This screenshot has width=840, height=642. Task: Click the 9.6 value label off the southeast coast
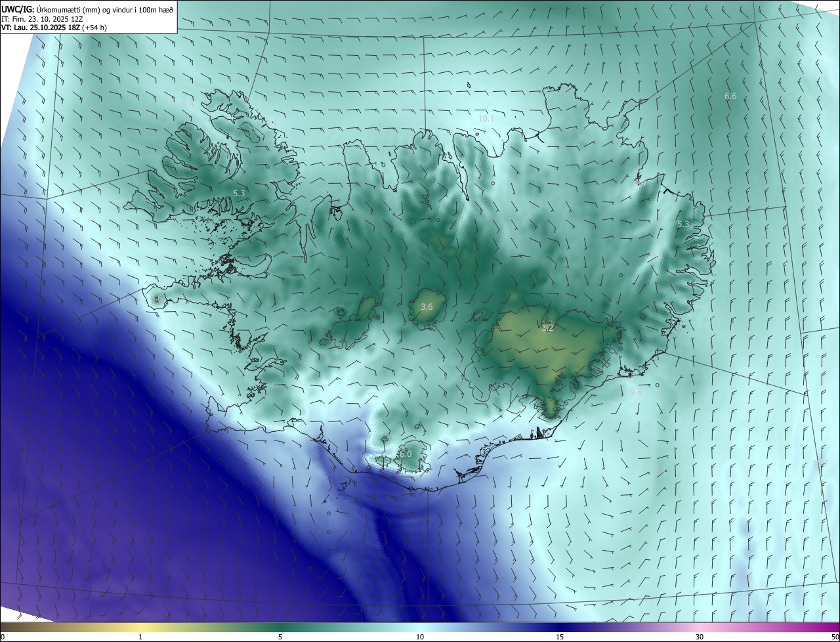click(635, 393)
